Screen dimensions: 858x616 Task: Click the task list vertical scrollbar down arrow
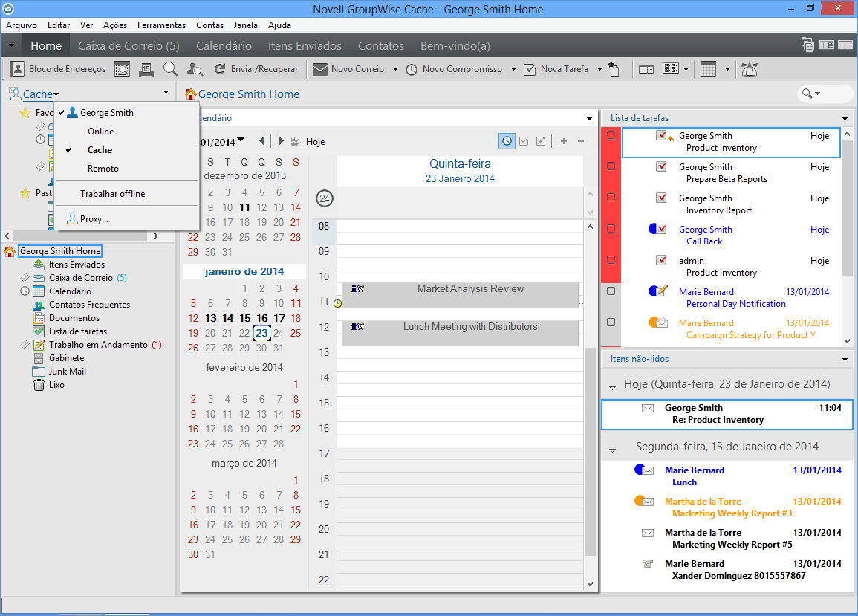click(847, 340)
